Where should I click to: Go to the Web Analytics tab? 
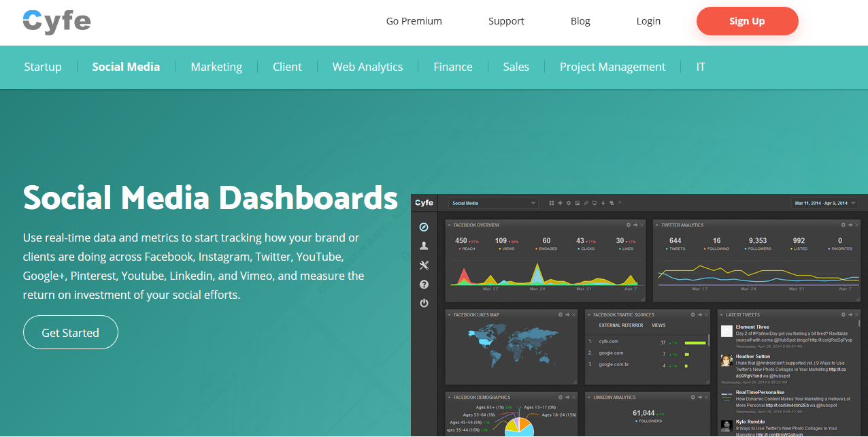tap(367, 67)
